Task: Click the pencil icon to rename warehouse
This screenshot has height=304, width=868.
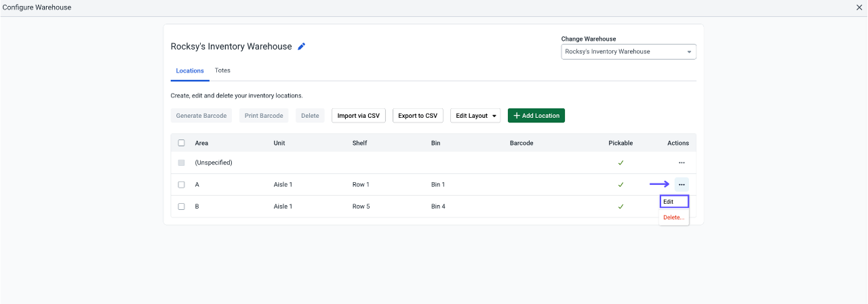Action: [x=302, y=47]
